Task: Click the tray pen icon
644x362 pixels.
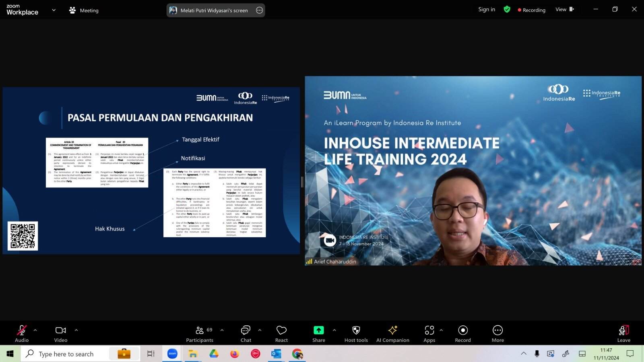Action: pyautogui.click(x=566, y=354)
